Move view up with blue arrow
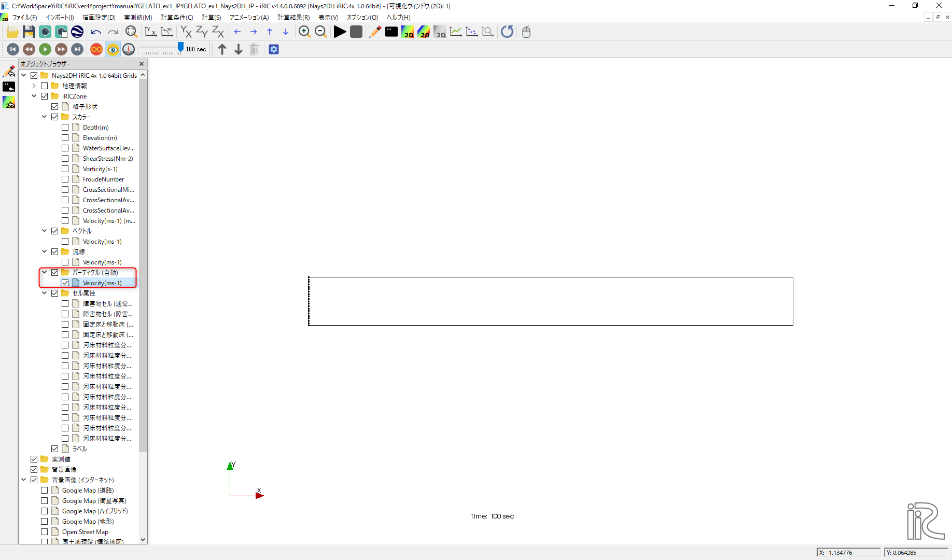 coord(270,32)
